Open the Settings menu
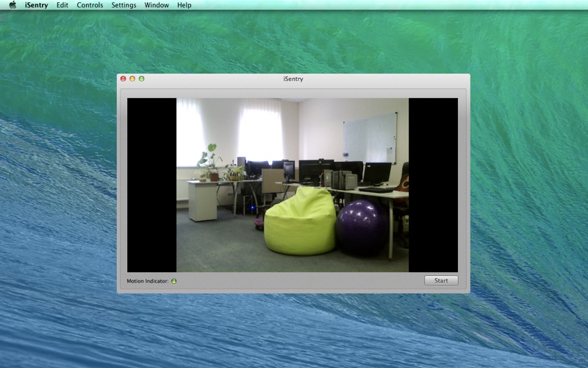The image size is (588, 368). click(123, 5)
